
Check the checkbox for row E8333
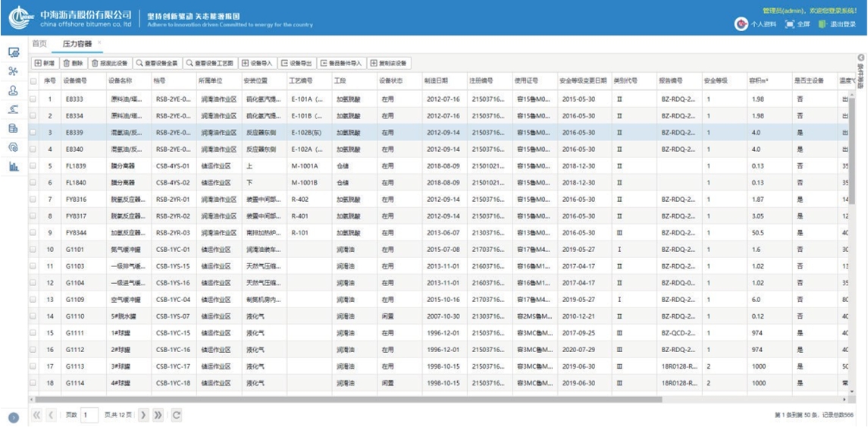click(33, 99)
